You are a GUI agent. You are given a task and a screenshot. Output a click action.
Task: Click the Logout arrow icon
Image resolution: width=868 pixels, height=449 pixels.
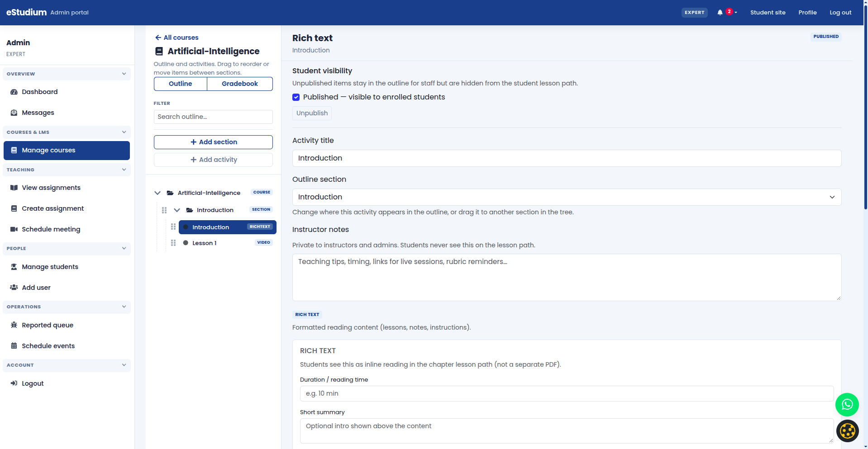pyautogui.click(x=14, y=383)
